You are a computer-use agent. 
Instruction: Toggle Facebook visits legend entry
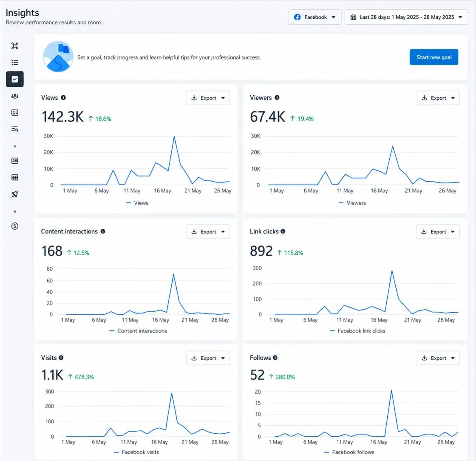pos(136,452)
